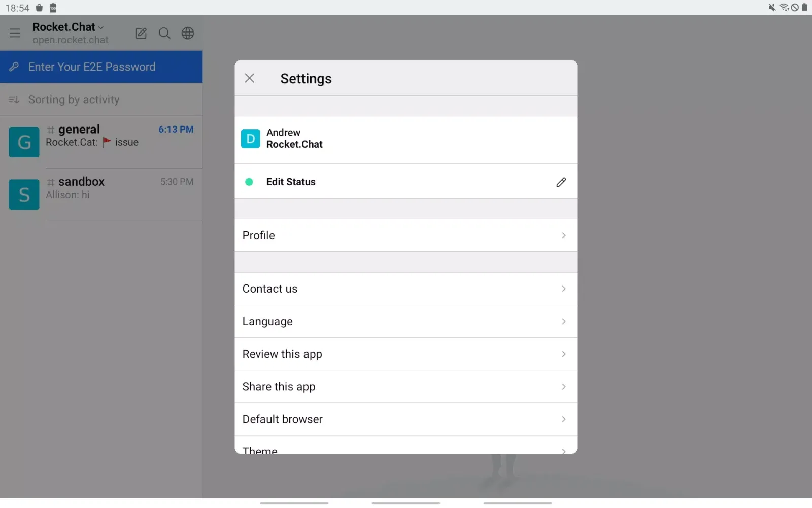This screenshot has width=812, height=508.
Task: Click the compose new message icon
Action: coord(141,34)
